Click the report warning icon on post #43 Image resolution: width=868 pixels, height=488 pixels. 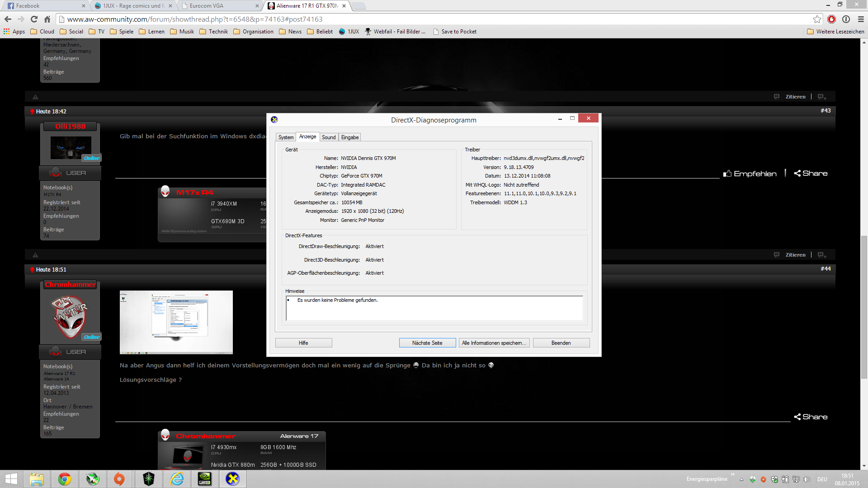[x=35, y=97]
